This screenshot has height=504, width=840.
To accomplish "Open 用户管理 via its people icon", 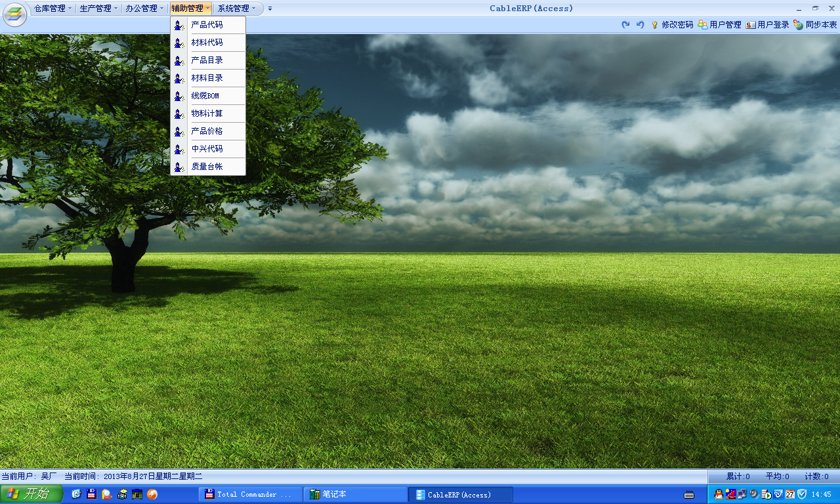I will pos(702,25).
